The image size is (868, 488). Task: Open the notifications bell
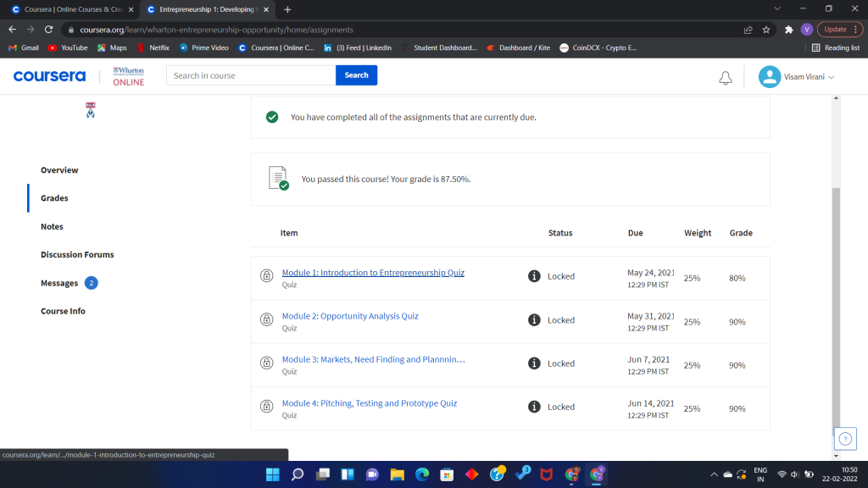(726, 77)
